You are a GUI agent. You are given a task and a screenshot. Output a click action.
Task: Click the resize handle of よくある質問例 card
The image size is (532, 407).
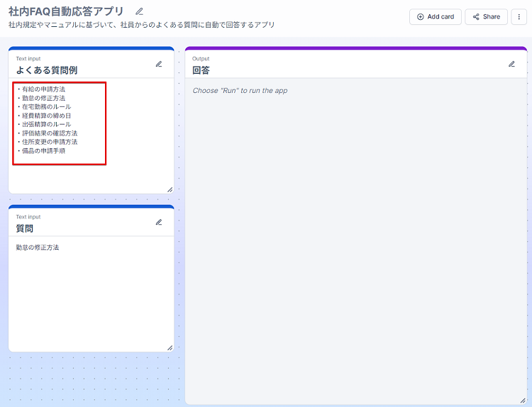[x=170, y=190]
